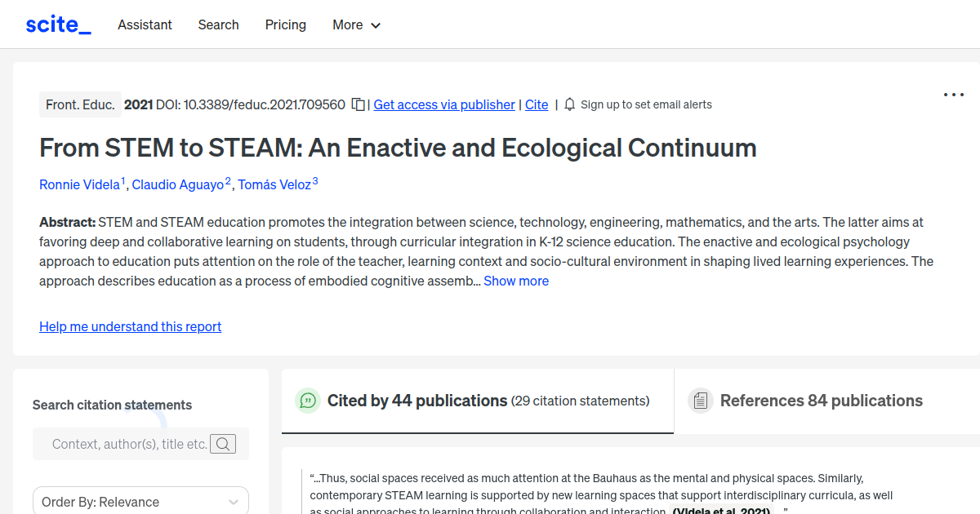Click the scite_ logo
This screenshot has height=514, width=980.
tap(58, 24)
